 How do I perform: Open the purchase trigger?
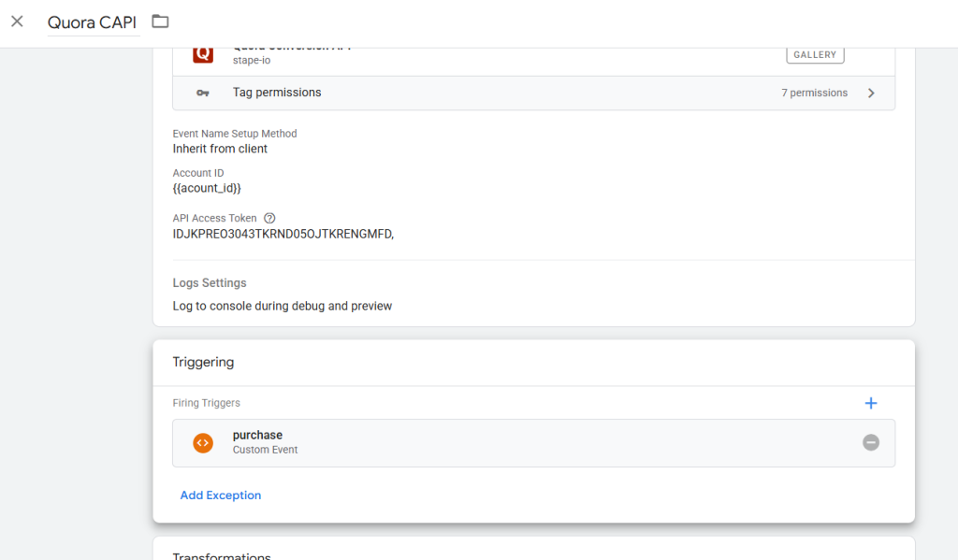257,436
